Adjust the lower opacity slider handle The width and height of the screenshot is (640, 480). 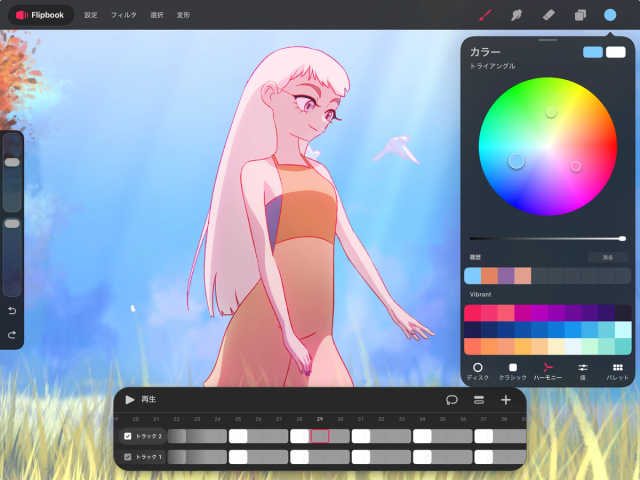coord(12,224)
